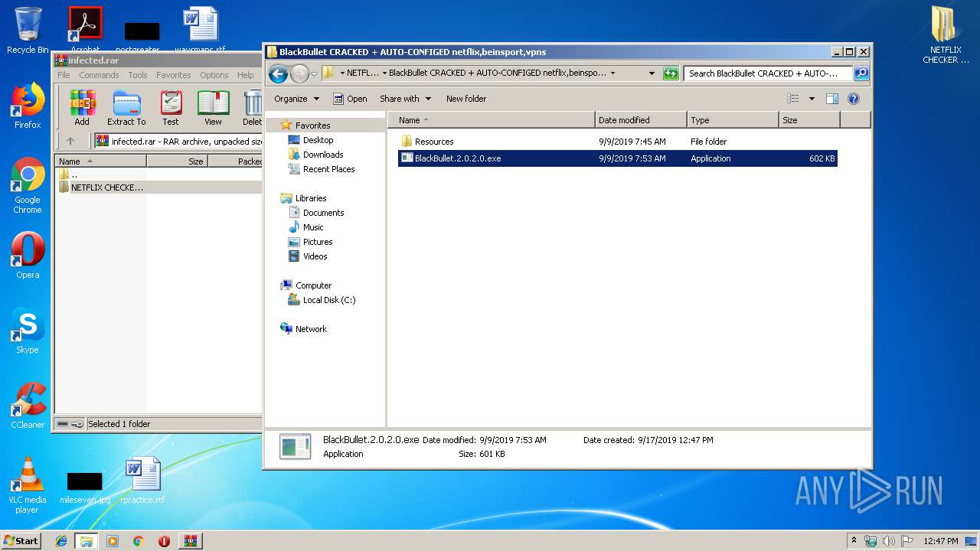The image size is (980, 551).
Task: Click the Search BlackBullet input field
Action: 768,73
